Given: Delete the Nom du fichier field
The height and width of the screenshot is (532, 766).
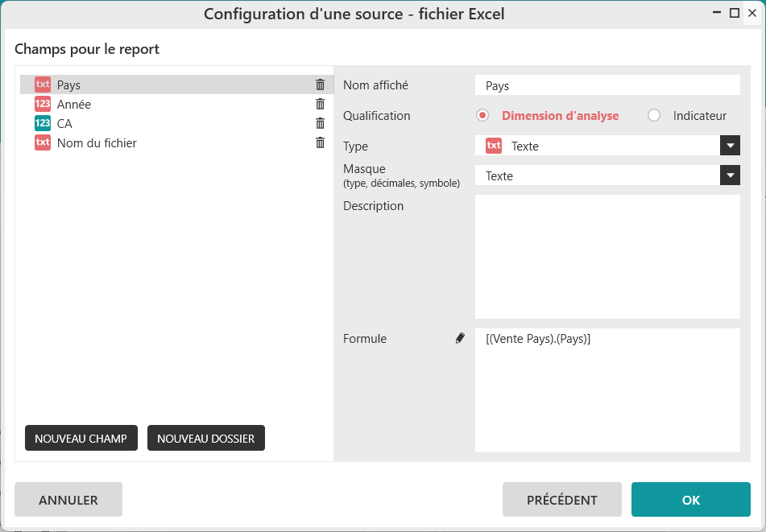Looking at the screenshot, I should [x=320, y=142].
